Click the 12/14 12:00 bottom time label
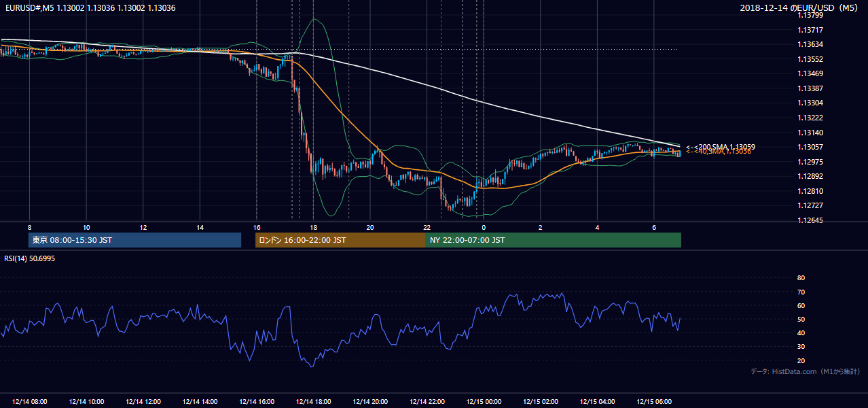This screenshot has height=408, width=868. 143,402
